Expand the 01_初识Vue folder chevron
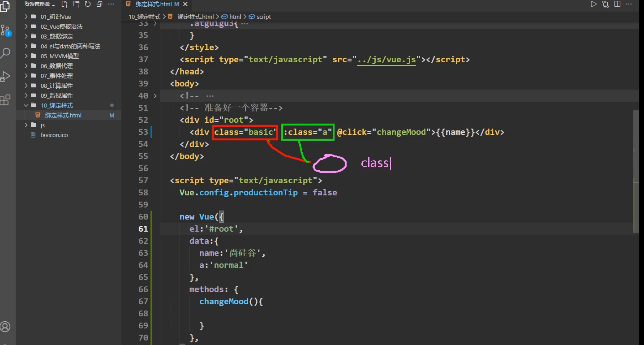This screenshot has height=345, width=644. (x=26, y=17)
